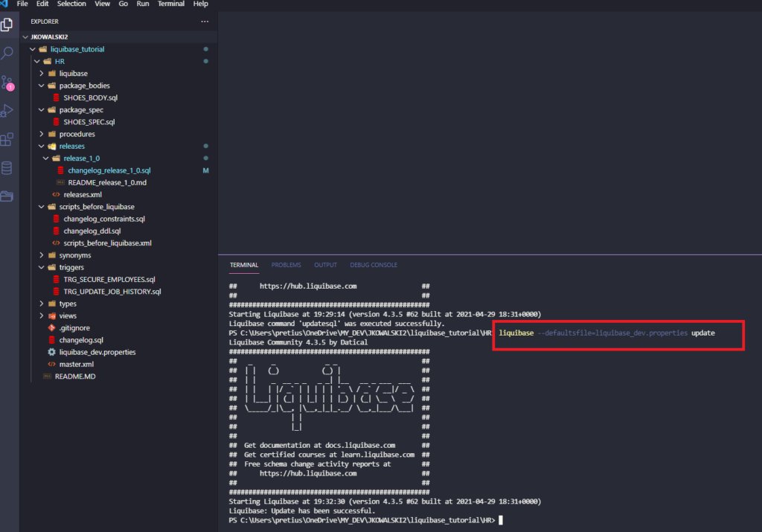Expand the synonyms folder

(x=42, y=255)
